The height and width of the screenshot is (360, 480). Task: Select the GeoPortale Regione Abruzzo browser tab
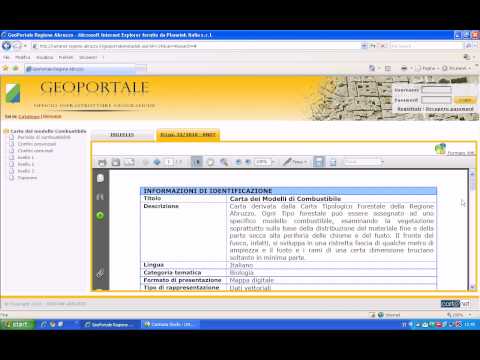81,69
